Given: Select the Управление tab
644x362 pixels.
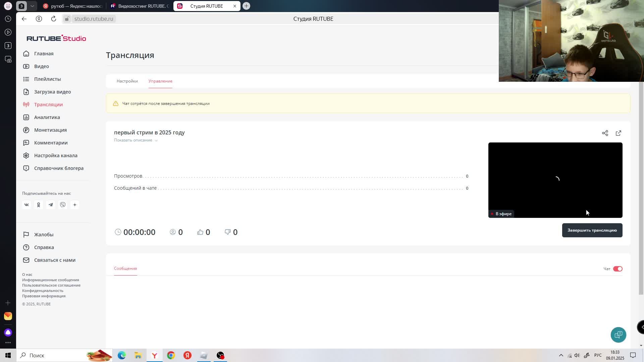Looking at the screenshot, I should pos(160,81).
